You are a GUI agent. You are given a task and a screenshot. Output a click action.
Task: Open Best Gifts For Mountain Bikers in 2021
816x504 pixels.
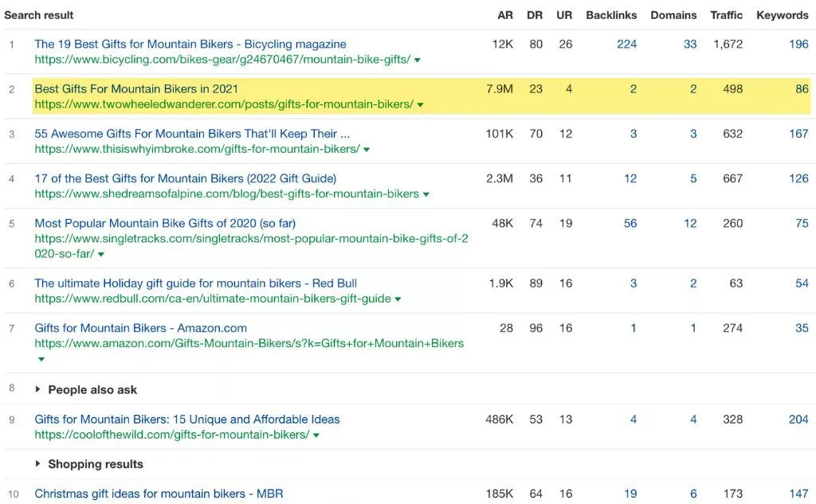[136, 88]
